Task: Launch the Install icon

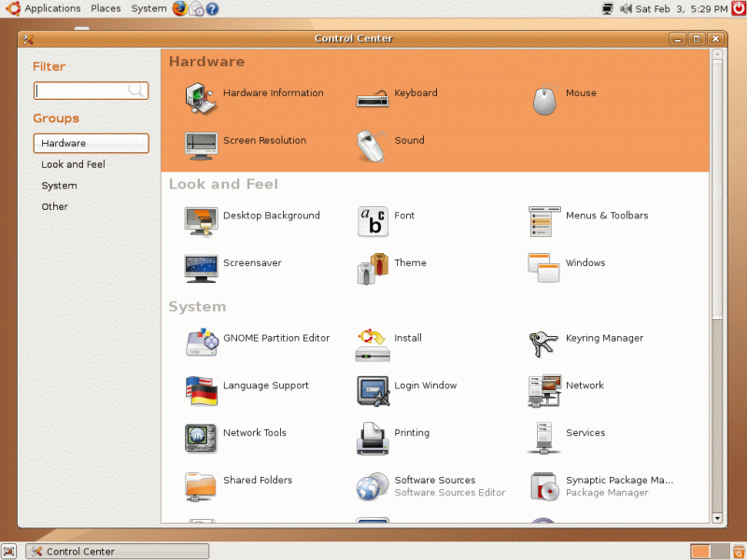Action: coord(373,344)
